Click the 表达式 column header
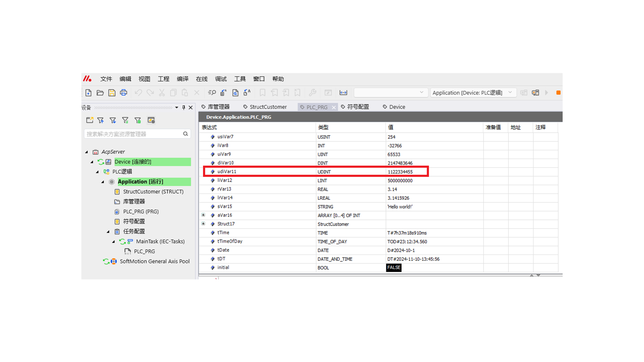 click(209, 127)
